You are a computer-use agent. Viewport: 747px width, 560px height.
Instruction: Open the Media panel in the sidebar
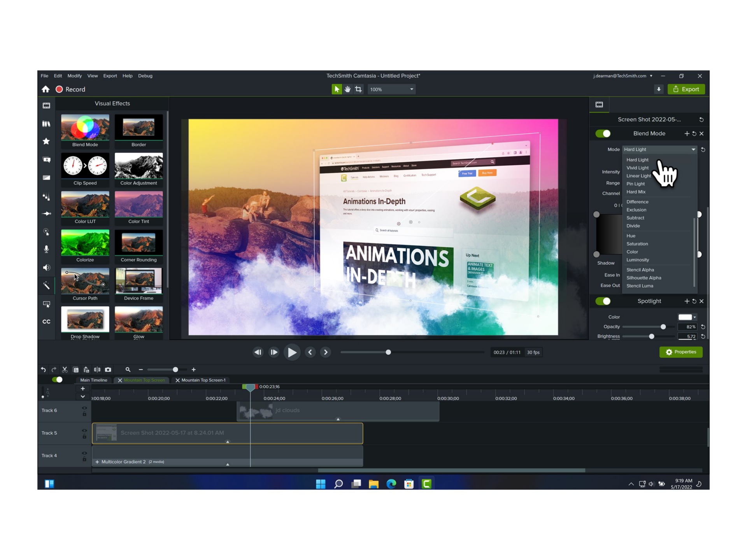(x=46, y=105)
